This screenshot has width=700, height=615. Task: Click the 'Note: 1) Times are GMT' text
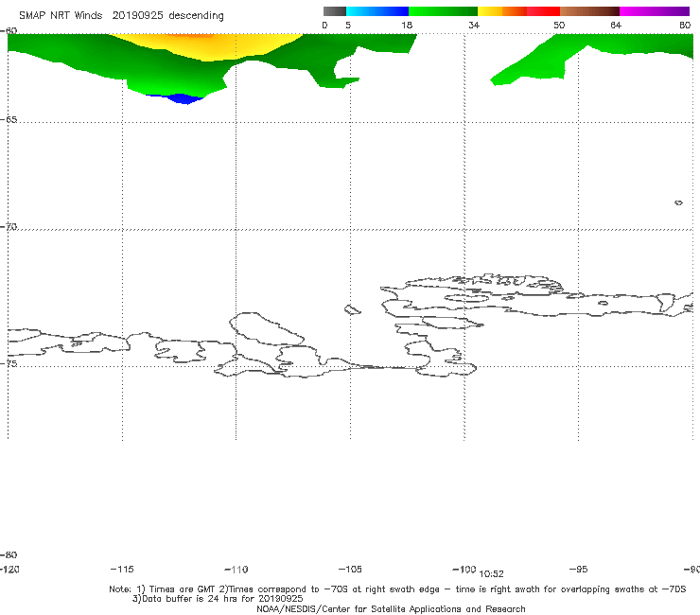point(164,589)
